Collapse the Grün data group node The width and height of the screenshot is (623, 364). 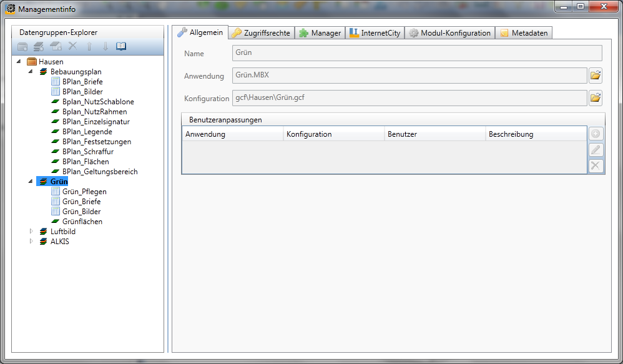[31, 181]
